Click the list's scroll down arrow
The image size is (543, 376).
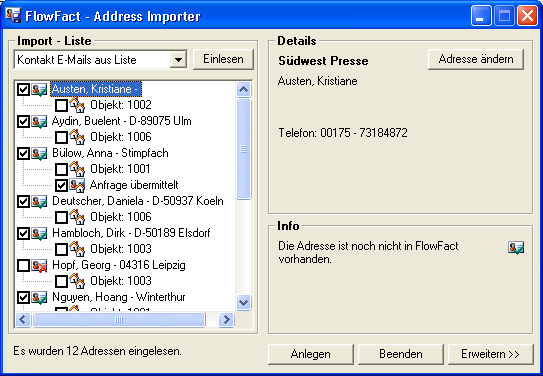click(243, 303)
